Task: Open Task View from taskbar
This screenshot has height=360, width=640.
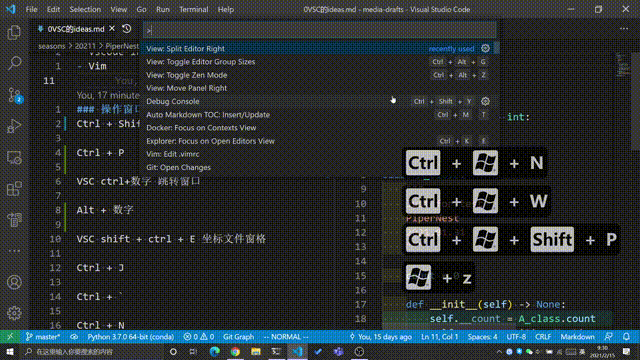Action: [193, 351]
